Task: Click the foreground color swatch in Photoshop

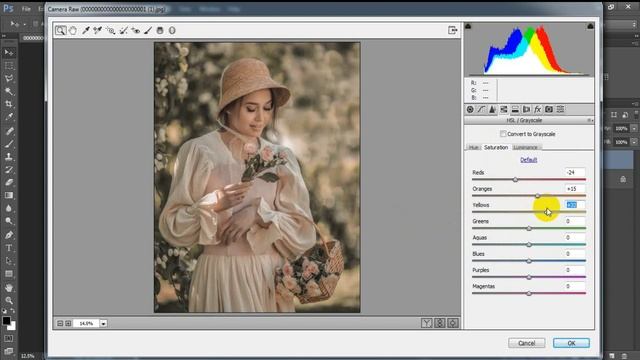Action: pyautogui.click(x=6, y=321)
